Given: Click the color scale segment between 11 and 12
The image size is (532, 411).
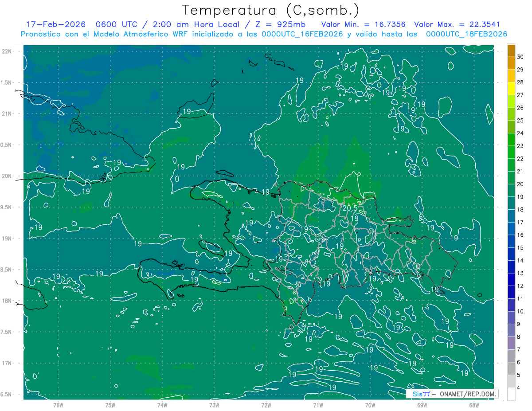Looking at the screenshot, I should click(x=511, y=292).
